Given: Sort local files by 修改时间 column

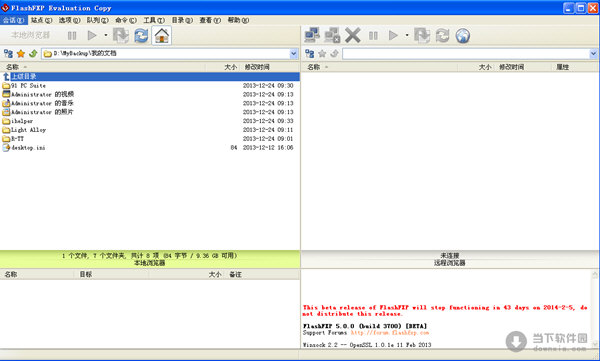Looking at the screenshot, I should [269, 67].
